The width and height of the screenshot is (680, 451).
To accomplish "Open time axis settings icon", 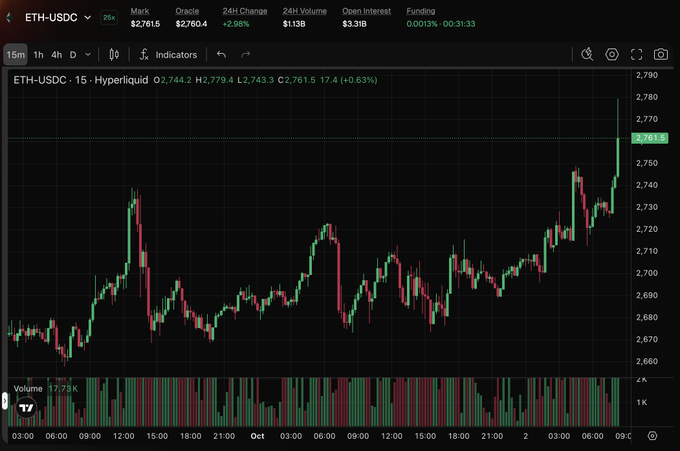I will point(652,436).
